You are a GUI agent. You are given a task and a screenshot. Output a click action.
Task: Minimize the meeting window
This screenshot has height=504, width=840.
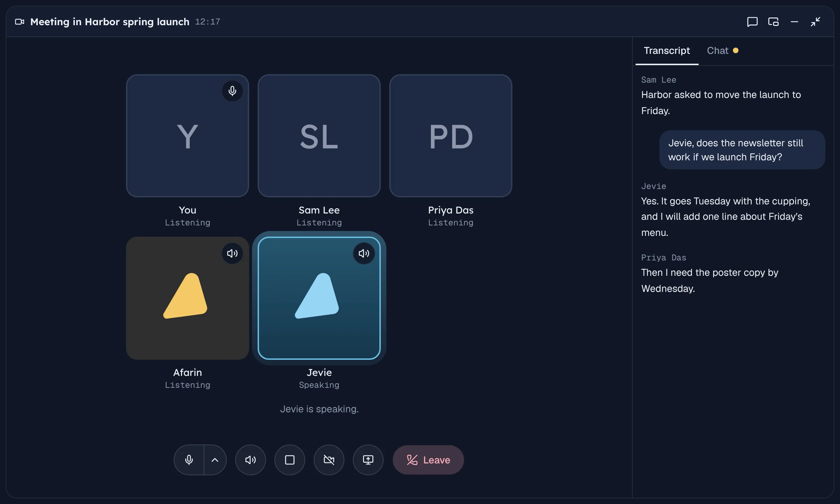[x=794, y=22]
